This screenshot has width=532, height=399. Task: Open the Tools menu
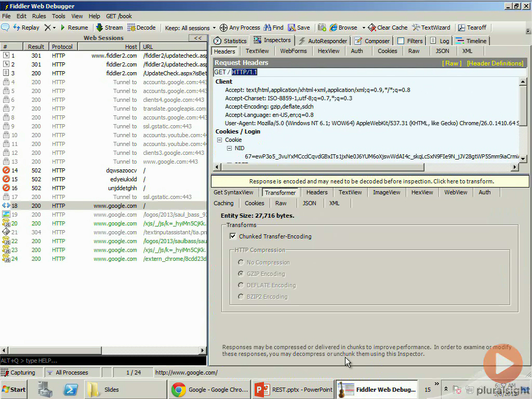point(58,16)
